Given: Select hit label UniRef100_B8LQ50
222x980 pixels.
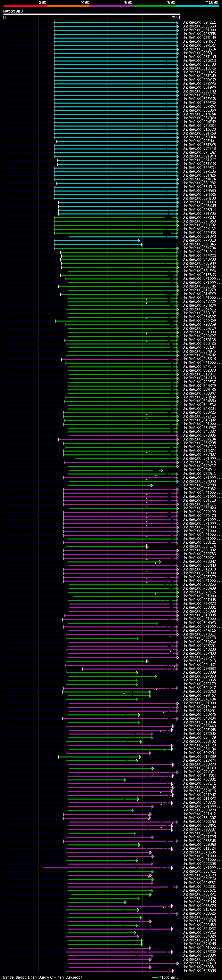Looking at the screenshot, I should [199, 110].
